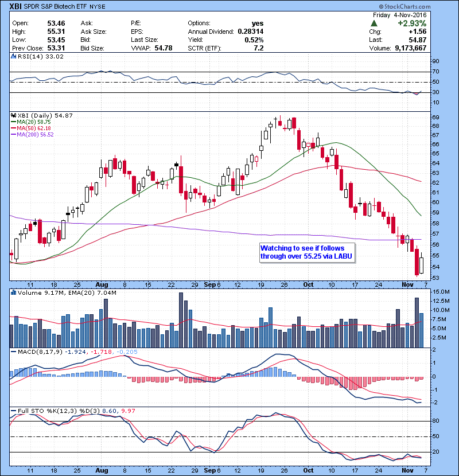The image size is (459, 476).
Task: Select the XBI ticker symbol in header
Action: click(x=15, y=6)
